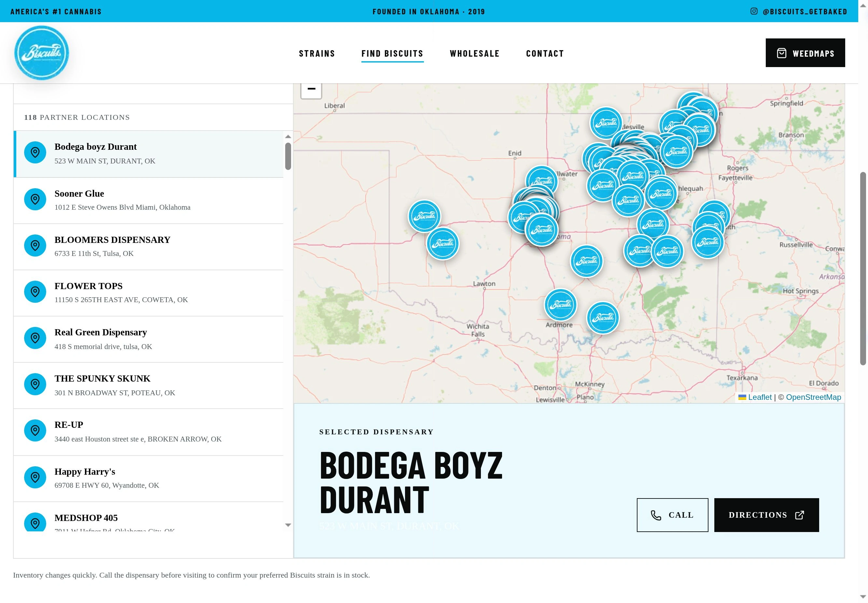Open the OpenStreetMap attribution link
Screen dimensions: 868x603
813,397
